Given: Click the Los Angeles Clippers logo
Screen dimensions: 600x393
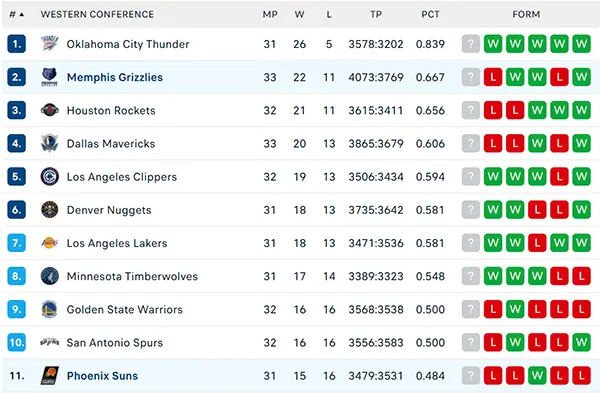Looking at the screenshot, I should point(50,176).
